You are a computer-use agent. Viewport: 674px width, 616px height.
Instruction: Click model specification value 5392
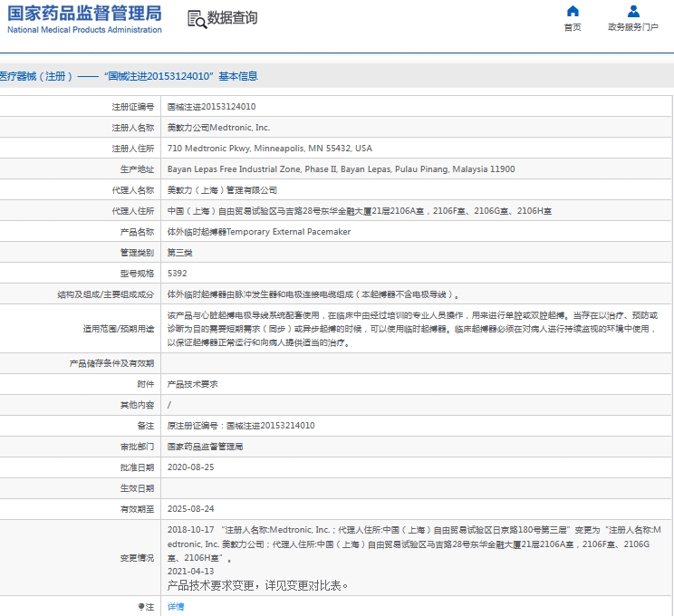point(177,274)
